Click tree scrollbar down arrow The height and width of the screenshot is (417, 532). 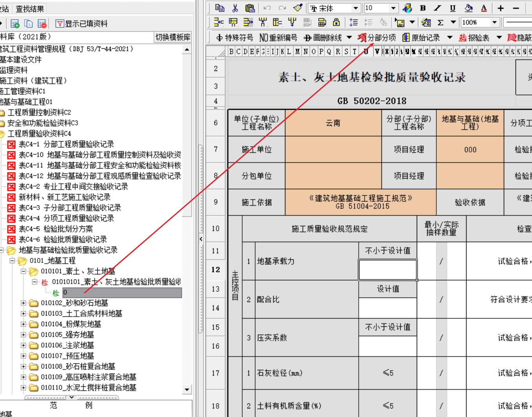[187, 390]
